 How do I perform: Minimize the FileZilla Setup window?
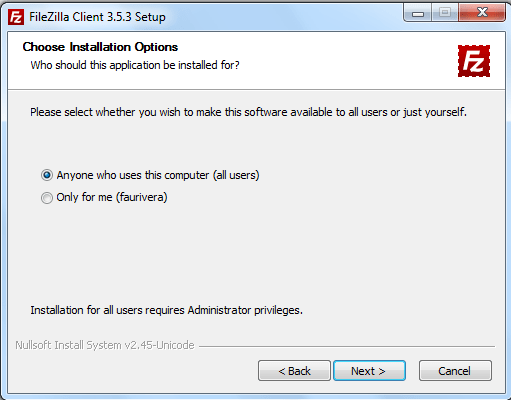418,14
